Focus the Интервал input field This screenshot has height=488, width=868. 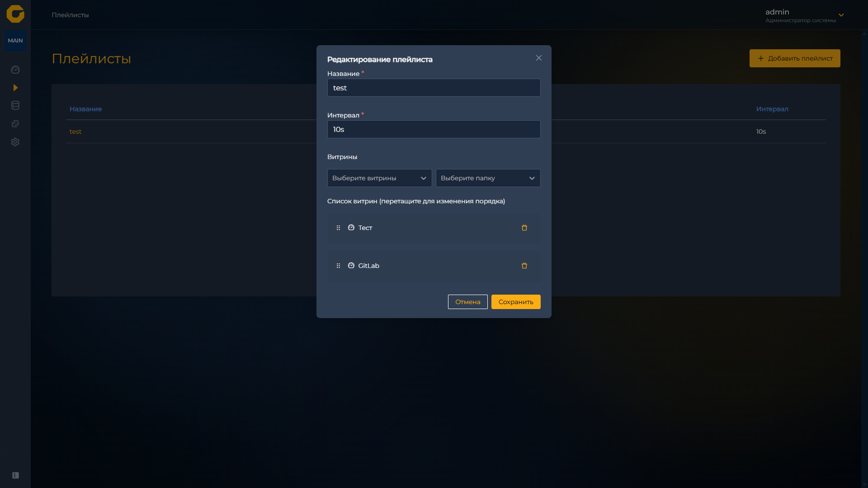coord(434,129)
